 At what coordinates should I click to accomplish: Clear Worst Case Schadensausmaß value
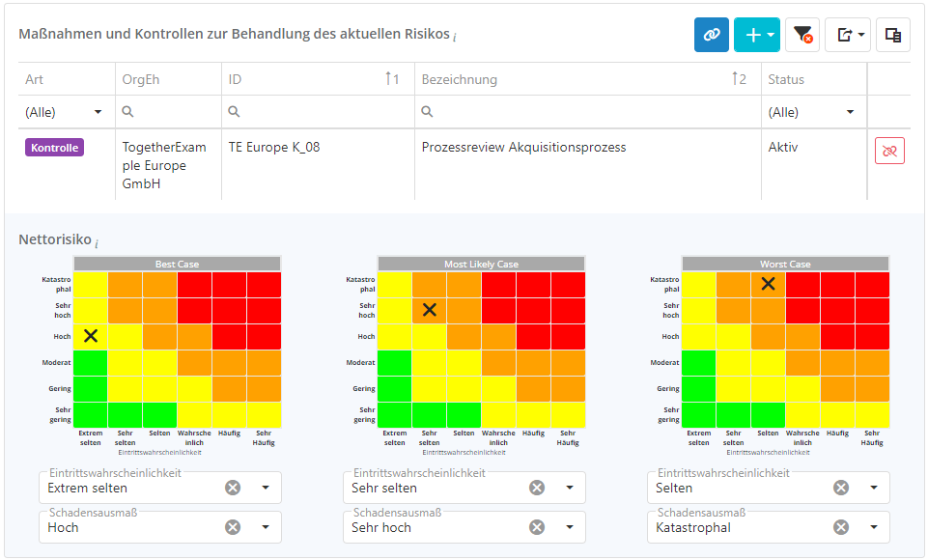(841, 527)
